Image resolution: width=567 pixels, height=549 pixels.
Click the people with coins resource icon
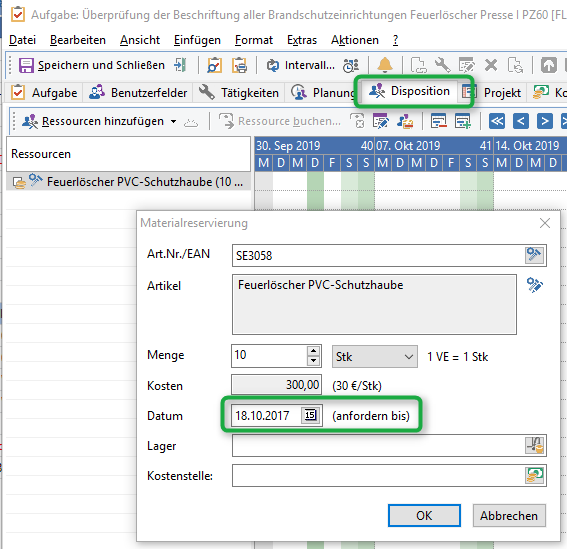tap(405, 121)
